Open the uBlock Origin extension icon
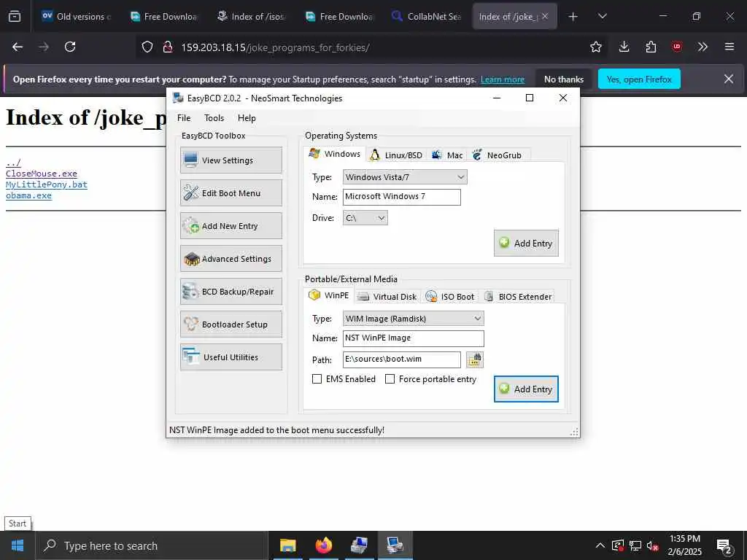Image resolution: width=747 pixels, height=560 pixels. click(676, 47)
